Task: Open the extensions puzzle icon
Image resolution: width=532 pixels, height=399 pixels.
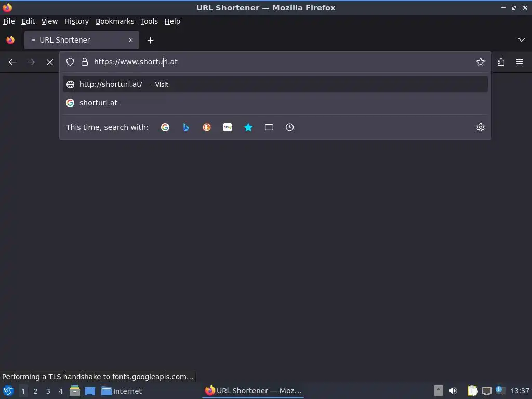Action: (501, 62)
